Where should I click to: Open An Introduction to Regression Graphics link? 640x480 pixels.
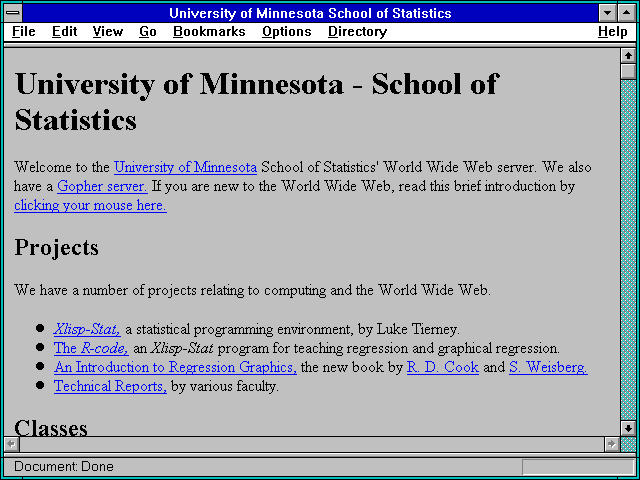coord(176,367)
